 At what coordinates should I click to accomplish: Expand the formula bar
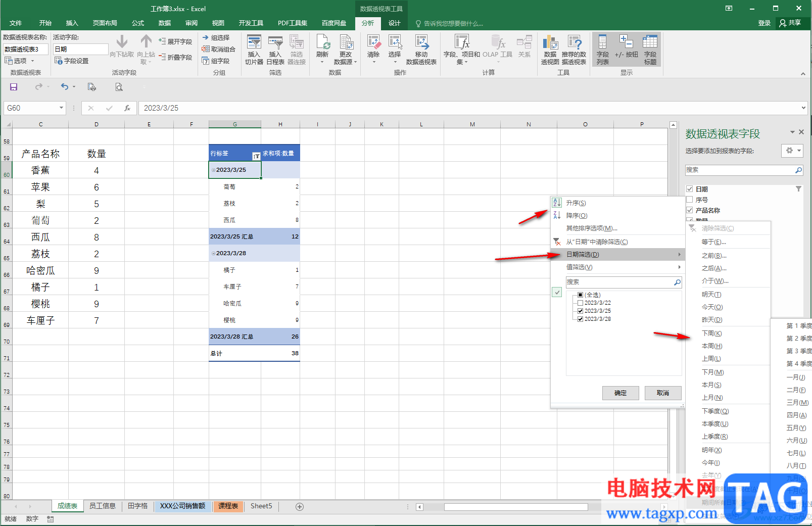[803, 108]
